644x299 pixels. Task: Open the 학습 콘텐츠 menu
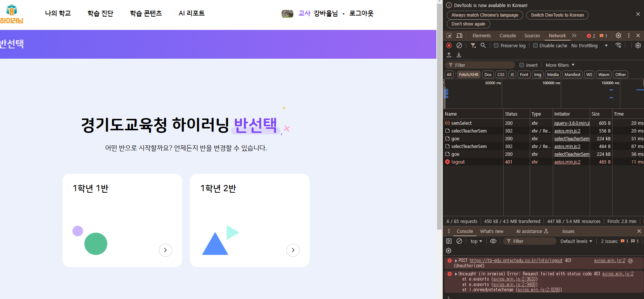[146, 13]
